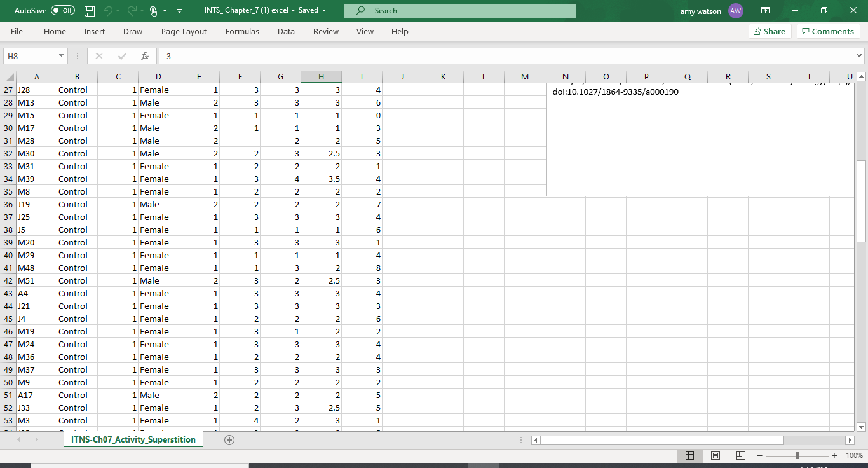Add a new sheet with plus icon
Viewport: 868px width, 468px height.
point(229,440)
